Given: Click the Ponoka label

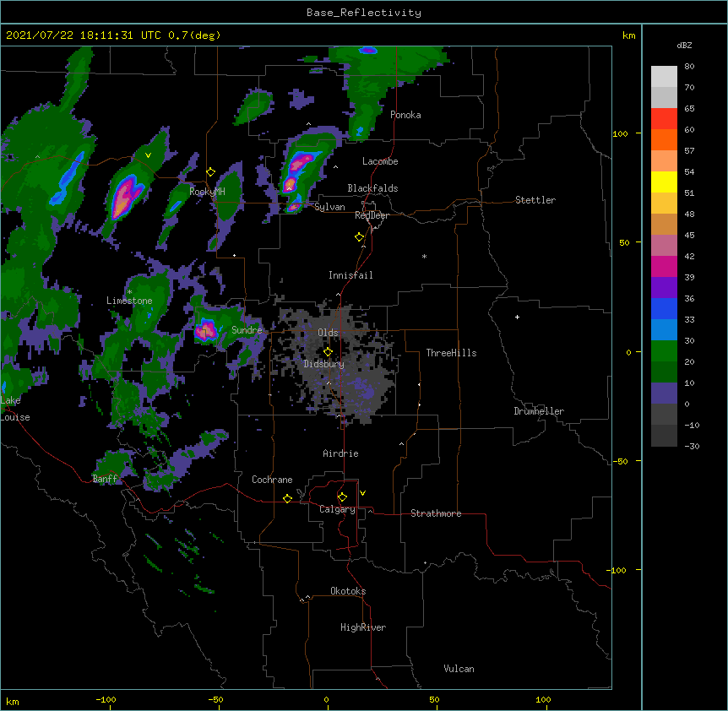Looking at the screenshot, I should [x=405, y=115].
